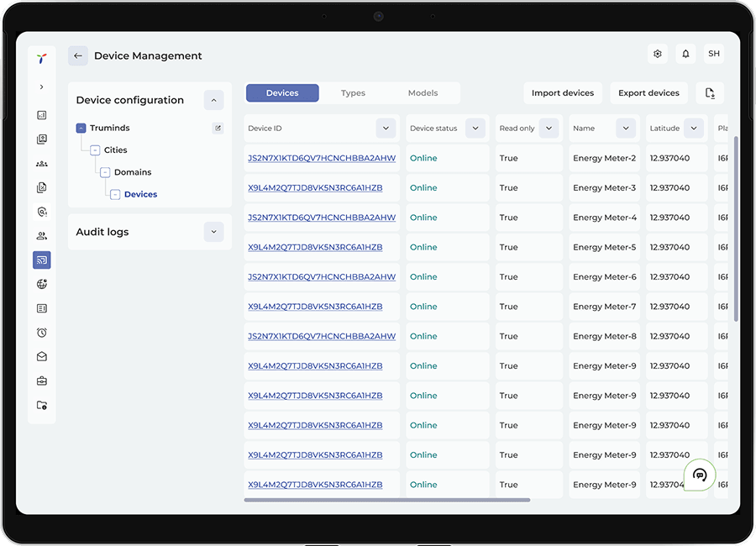Open the chat support bubble icon
This screenshot has width=756, height=546.
(700, 475)
